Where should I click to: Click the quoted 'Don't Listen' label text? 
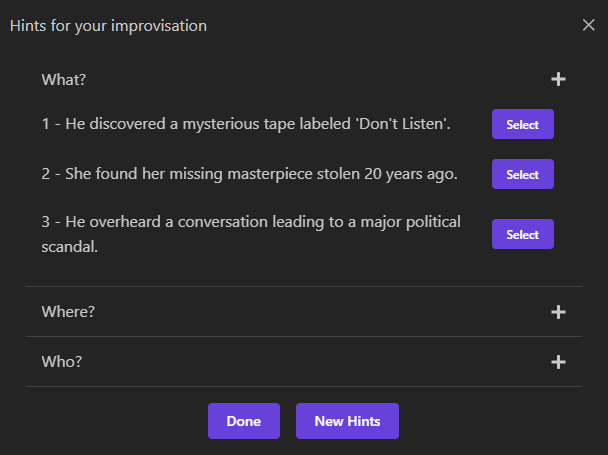pos(402,124)
